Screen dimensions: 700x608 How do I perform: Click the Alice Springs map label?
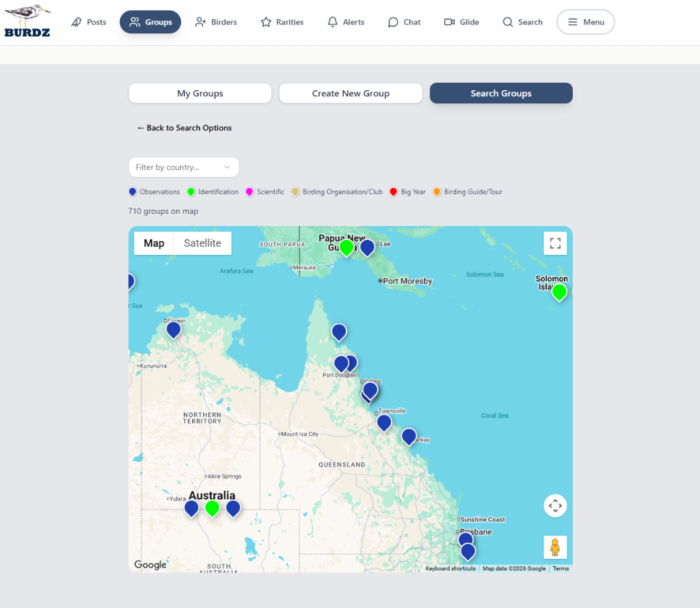224,476
